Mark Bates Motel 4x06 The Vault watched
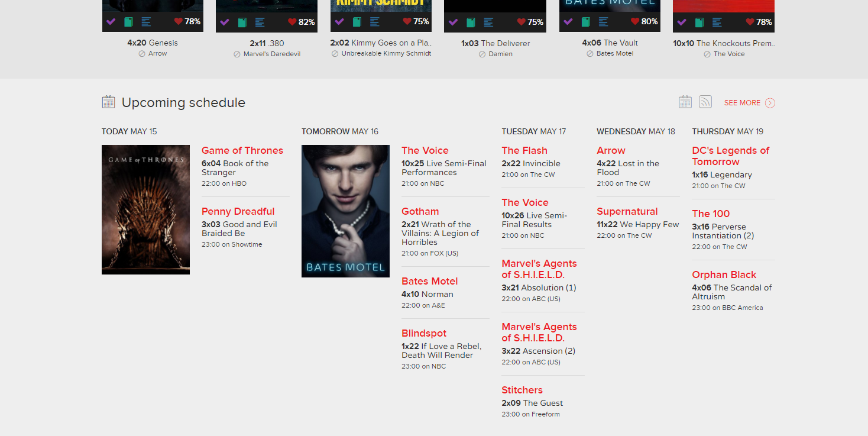Image resolution: width=868 pixels, height=436 pixels. (x=568, y=22)
